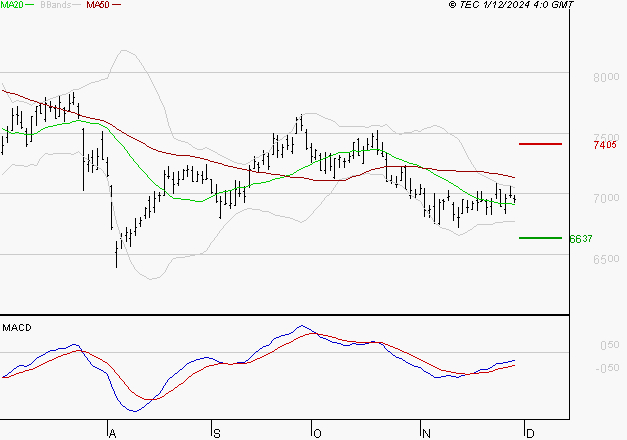Click the D month marker on time axis

[530, 434]
